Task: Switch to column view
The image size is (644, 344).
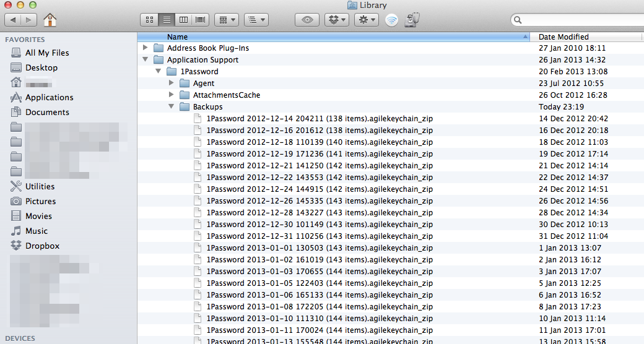Action: pyautogui.click(x=183, y=20)
